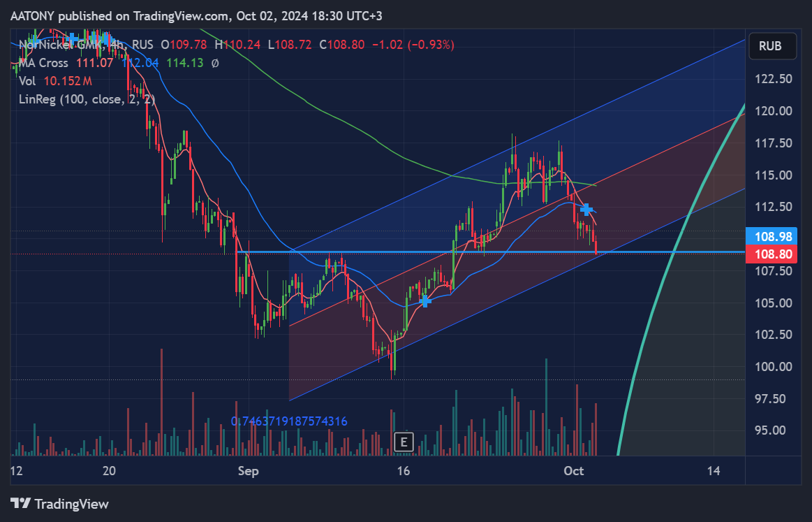Click the 122.50 price axis label
The image size is (812, 522).
click(774, 79)
